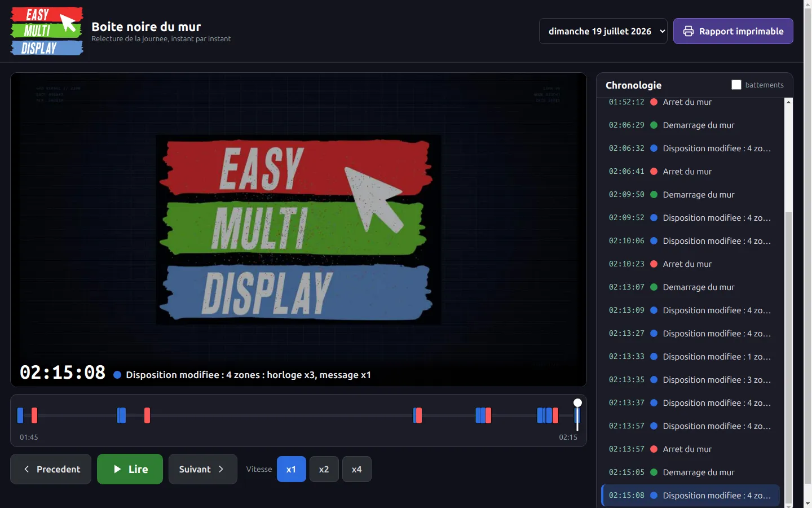Click the lone red marker without adjacent blue

click(147, 415)
